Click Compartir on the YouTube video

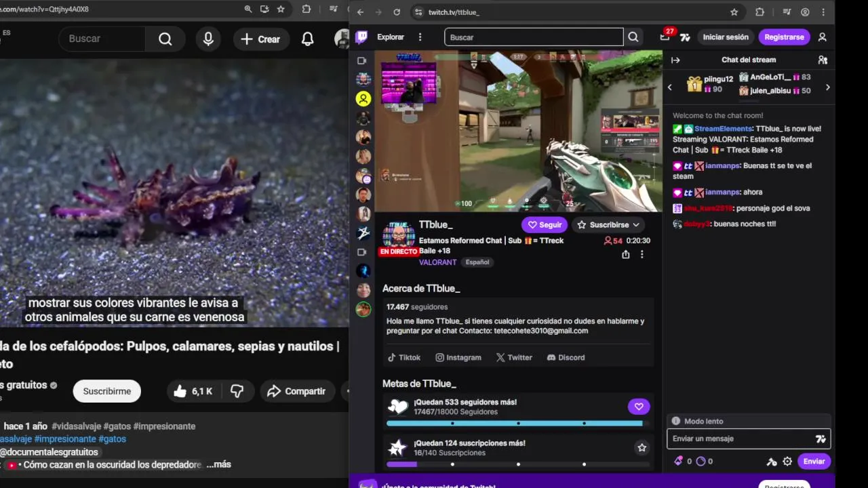[296, 391]
